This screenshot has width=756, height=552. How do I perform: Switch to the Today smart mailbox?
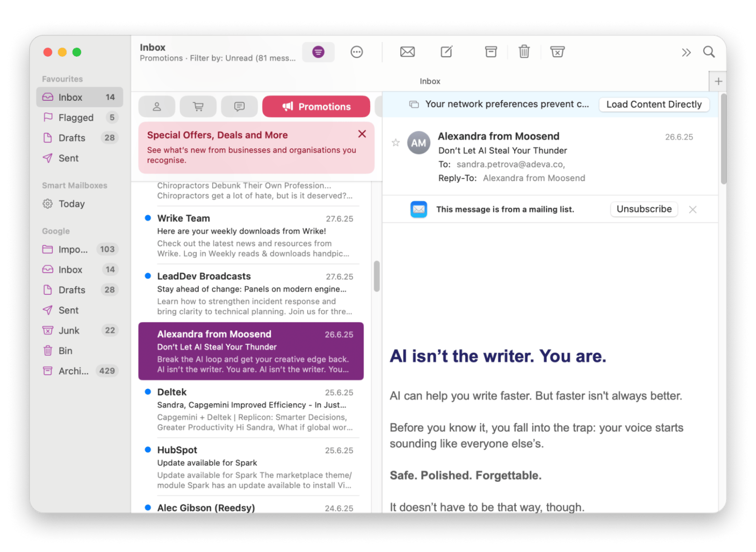72,204
